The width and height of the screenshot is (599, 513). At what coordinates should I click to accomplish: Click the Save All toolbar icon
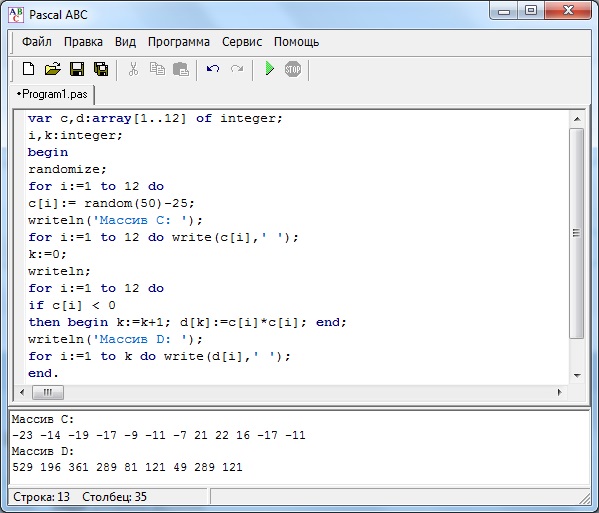click(x=101, y=69)
